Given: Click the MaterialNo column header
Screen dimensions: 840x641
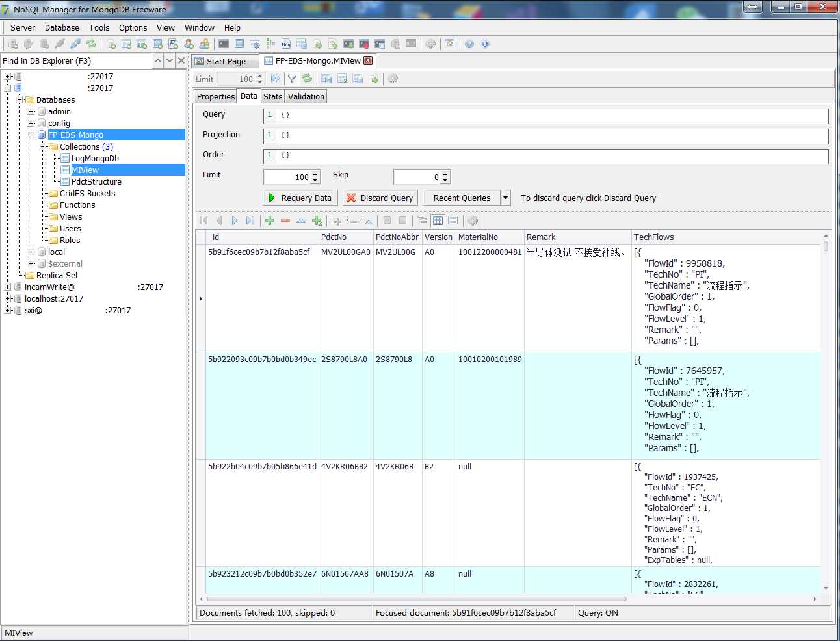Looking at the screenshot, I should click(490, 237).
